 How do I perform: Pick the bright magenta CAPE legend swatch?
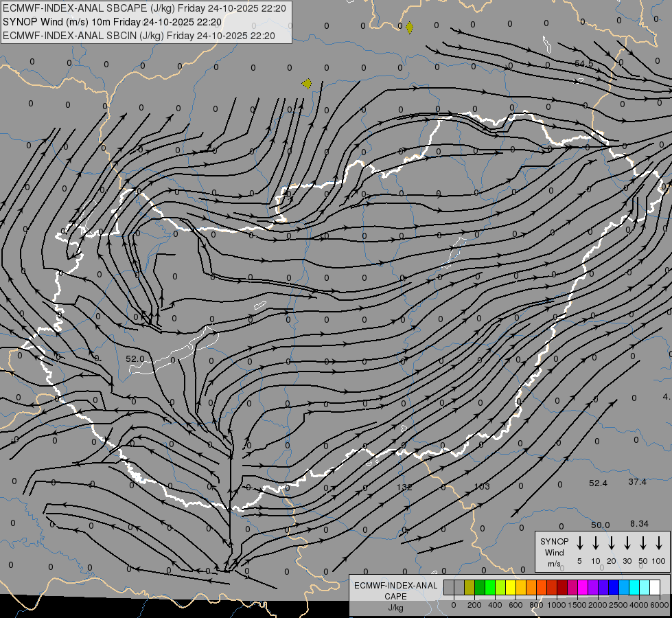tap(583, 587)
